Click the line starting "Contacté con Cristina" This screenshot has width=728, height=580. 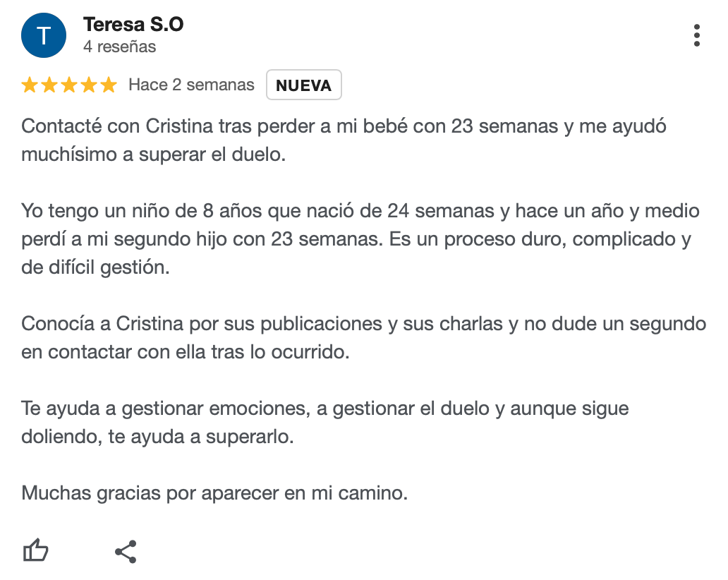click(344, 127)
